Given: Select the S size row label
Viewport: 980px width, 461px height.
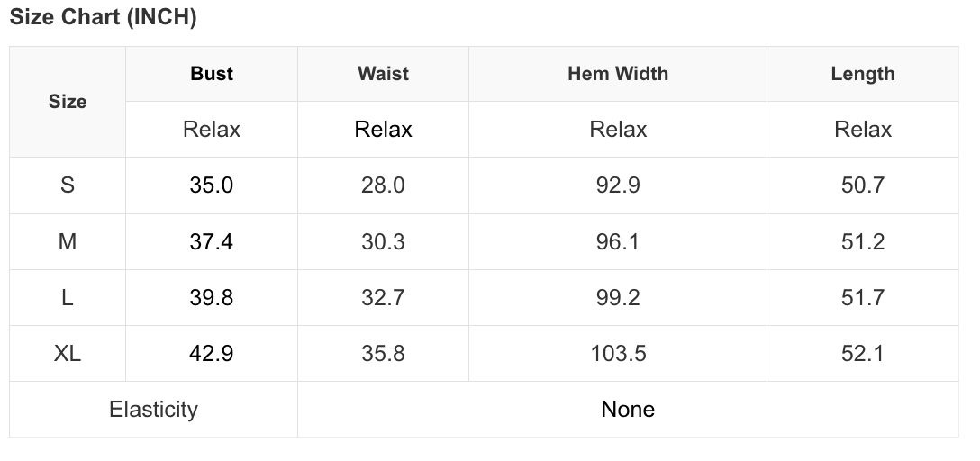Looking at the screenshot, I should pyautogui.click(x=68, y=185).
